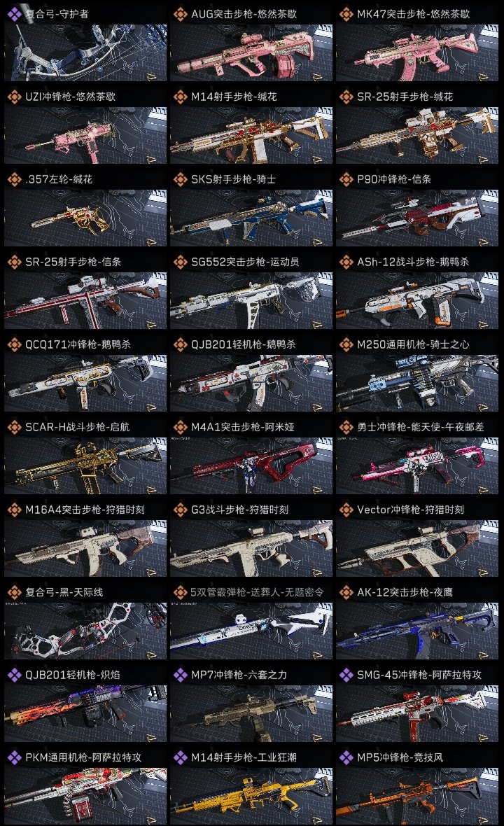
Task: Open the 5双管霰弹枪-送葬人-无题密令 image
Action: 251,631
